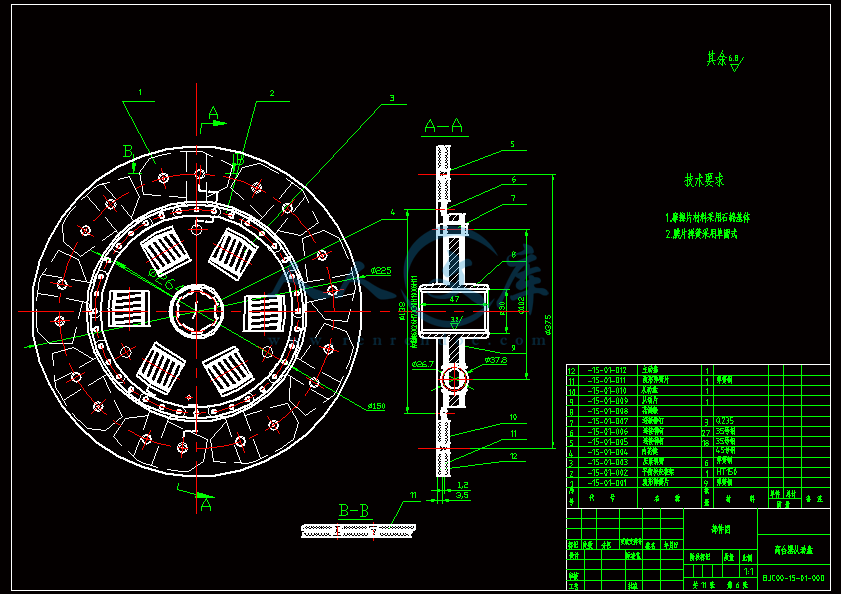Image resolution: width=841 pixels, height=594 pixels.
Task: Select the ø138 vertical dimension
Action: 402,311
